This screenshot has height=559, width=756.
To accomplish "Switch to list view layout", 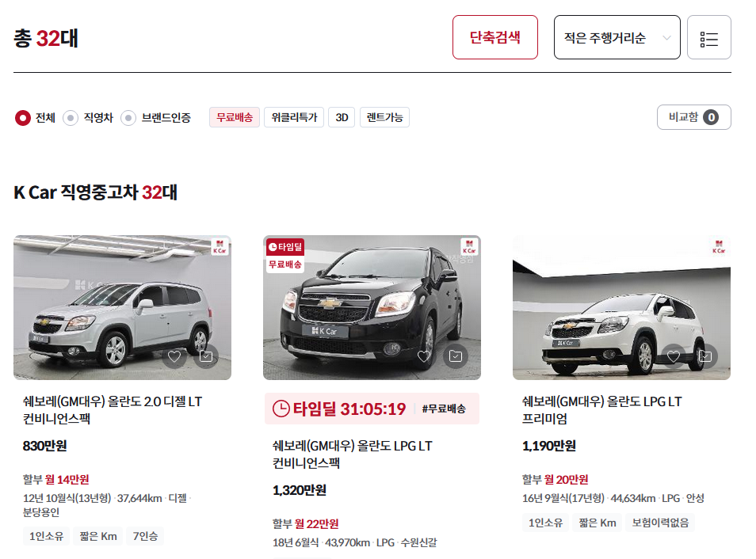I will point(708,37).
